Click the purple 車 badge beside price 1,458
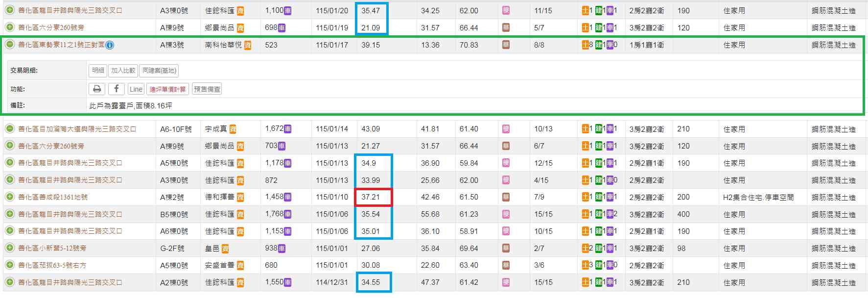The width and height of the screenshot is (868, 302). pyautogui.click(x=287, y=197)
